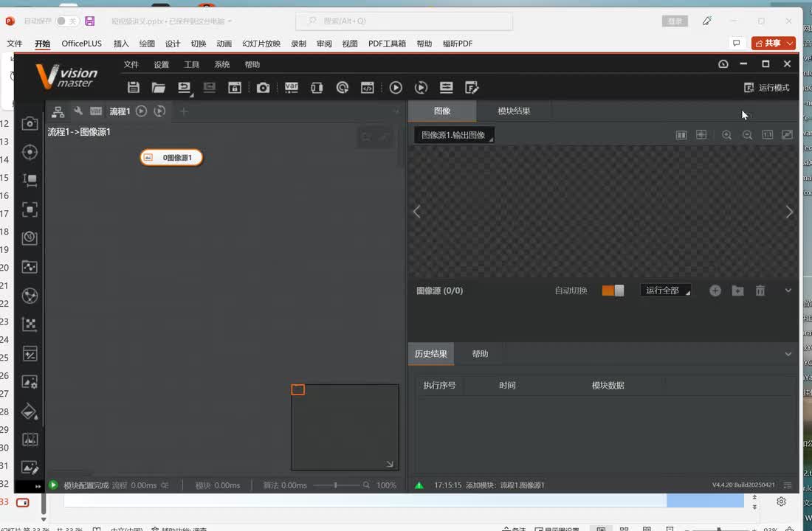Click the lock solution icon in toolbar
Image resolution: width=812 pixels, height=531 pixels.
pos(235,88)
